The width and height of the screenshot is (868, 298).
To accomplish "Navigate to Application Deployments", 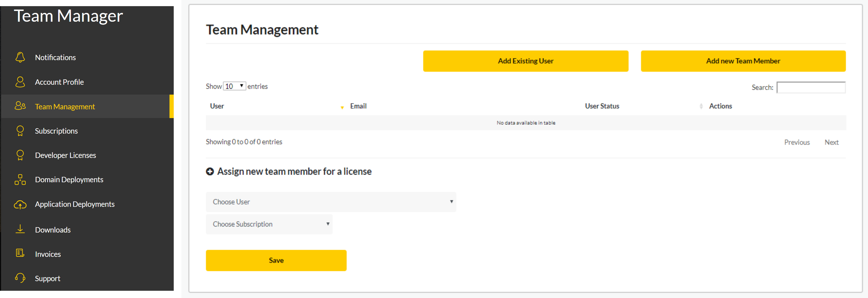I will tap(75, 204).
